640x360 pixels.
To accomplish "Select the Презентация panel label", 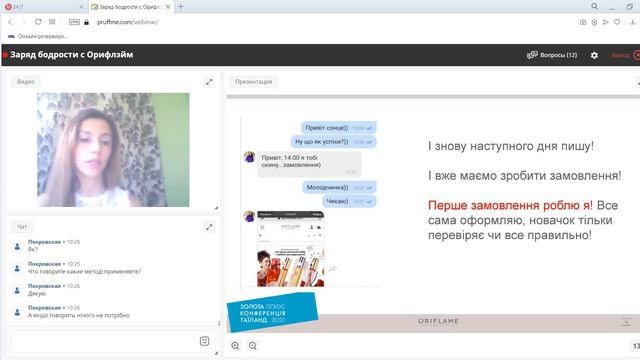I will 253,82.
